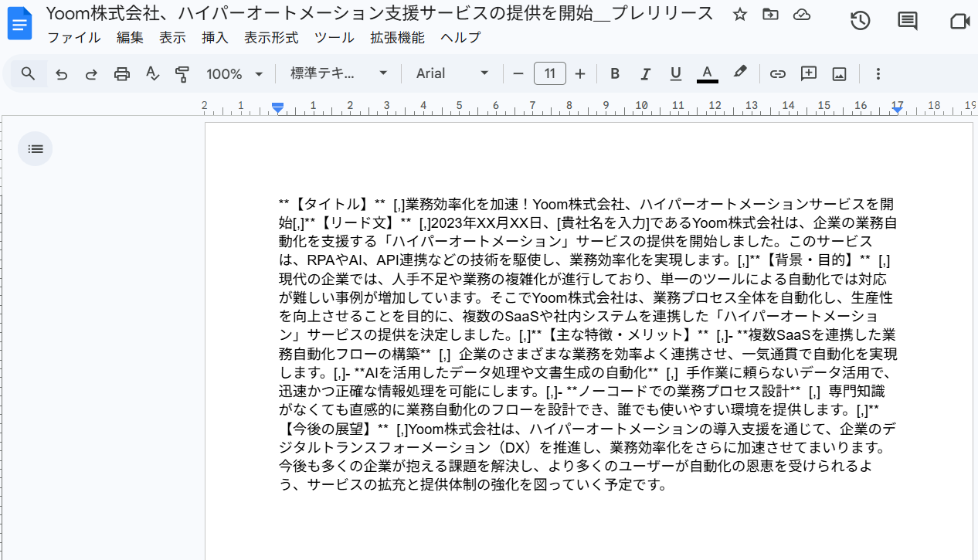Screen dimensions: 978x560
Task: Open the 拡張機能 menu
Action: pyautogui.click(x=397, y=37)
